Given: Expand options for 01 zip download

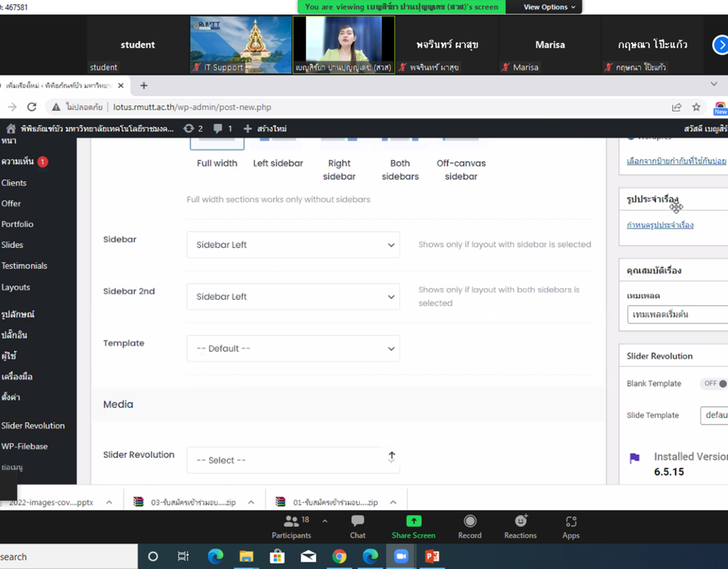Looking at the screenshot, I should 393,502.
